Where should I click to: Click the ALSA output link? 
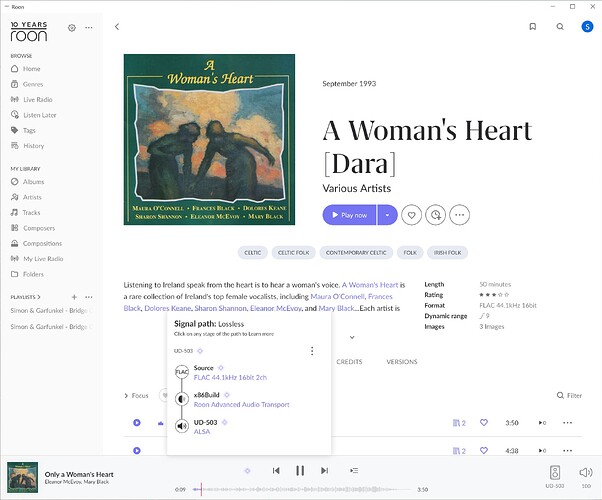click(x=202, y=432)
